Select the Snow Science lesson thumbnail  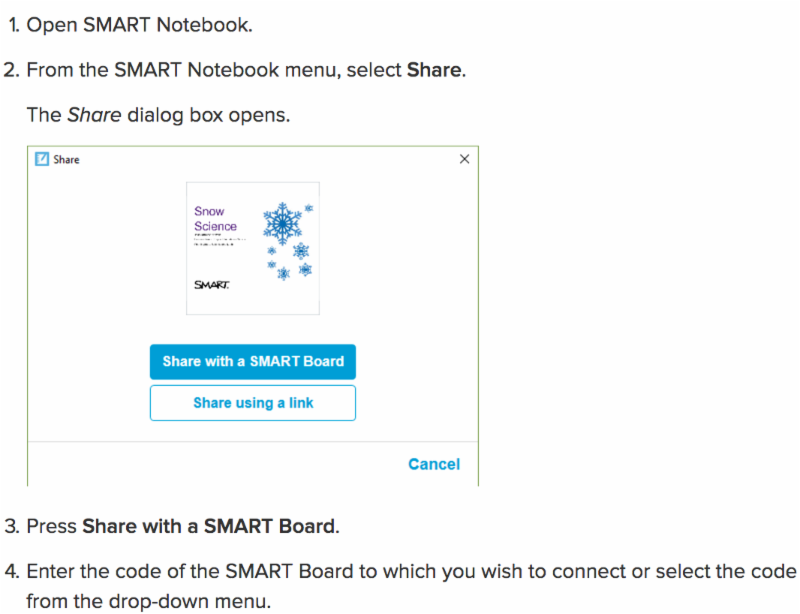(x=253, y=248)
